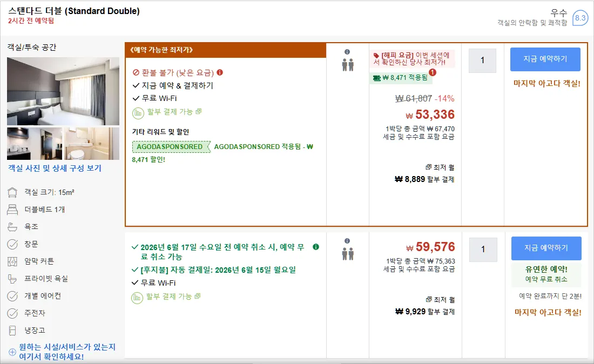This screenshot has width=594, height=364.
Task: Open the main bedroom photo
Action: (63, 91)
